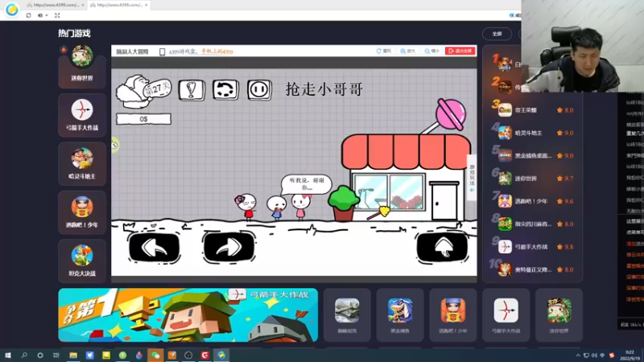Viewport: 644px width, 362px height.
Task: Click the browser refresh icon
Action: coord(28,15)
